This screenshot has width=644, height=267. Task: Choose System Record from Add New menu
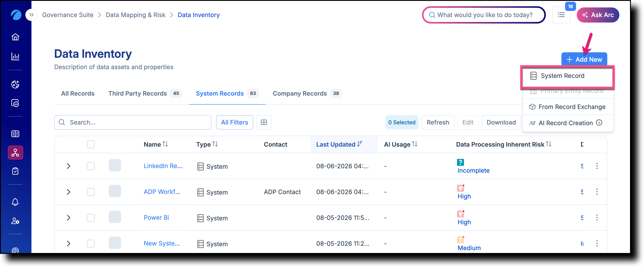[x=567, y=76]
